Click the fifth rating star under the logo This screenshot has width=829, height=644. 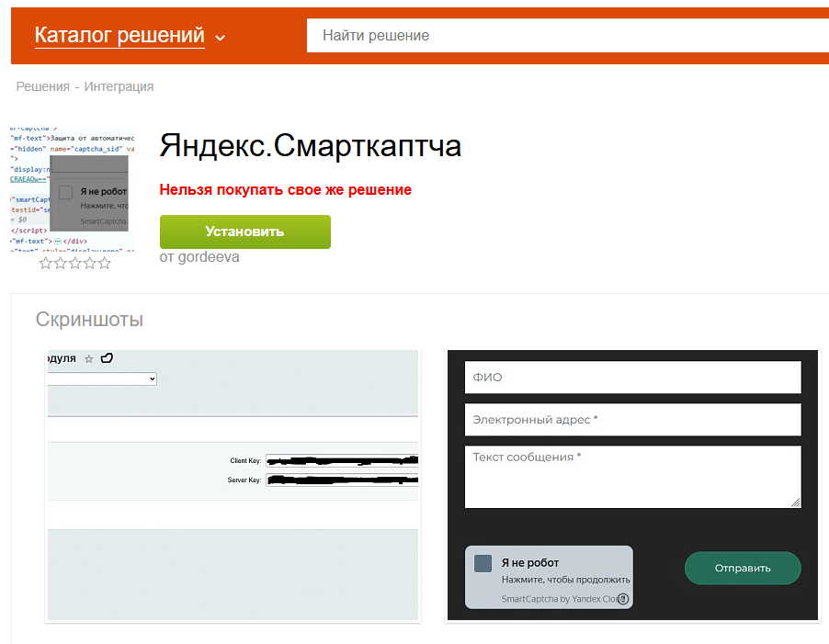pos(104,263)
